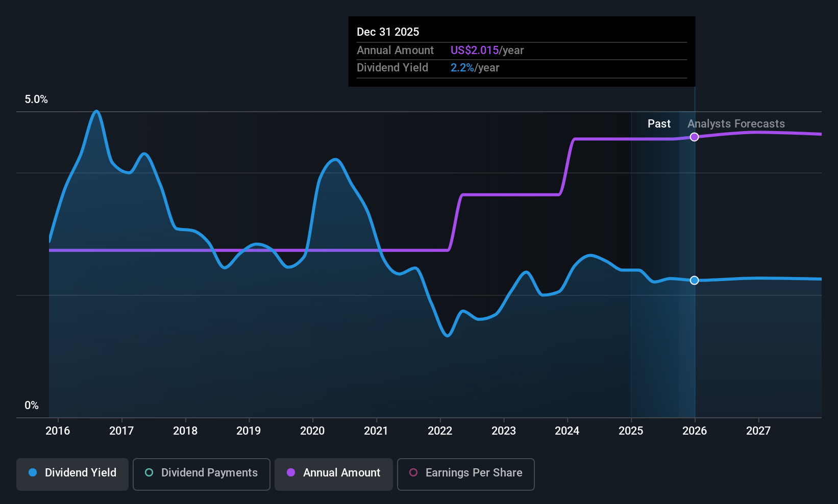Select the US$2.015/year annual amount value
This screenshot has height=504, width=838.
coord(474,50)
